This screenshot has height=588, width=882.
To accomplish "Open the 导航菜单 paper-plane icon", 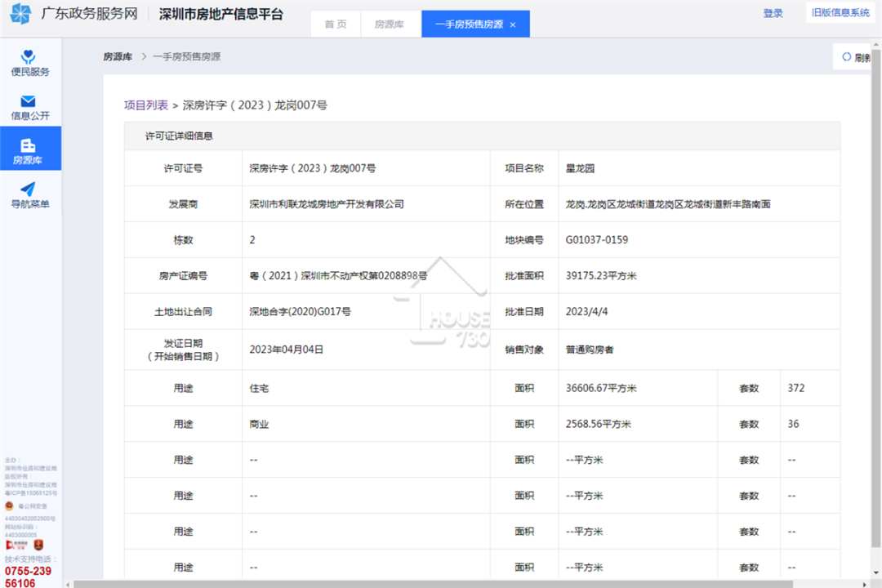I will coord(28,189).
